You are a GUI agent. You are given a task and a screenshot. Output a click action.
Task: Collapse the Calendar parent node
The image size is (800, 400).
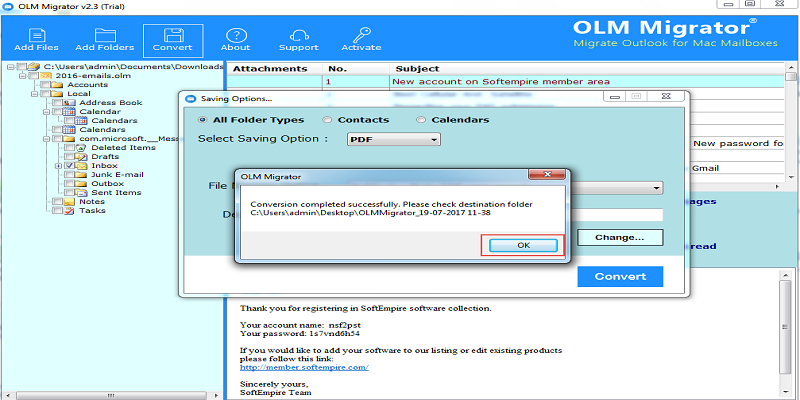[46, 112]
